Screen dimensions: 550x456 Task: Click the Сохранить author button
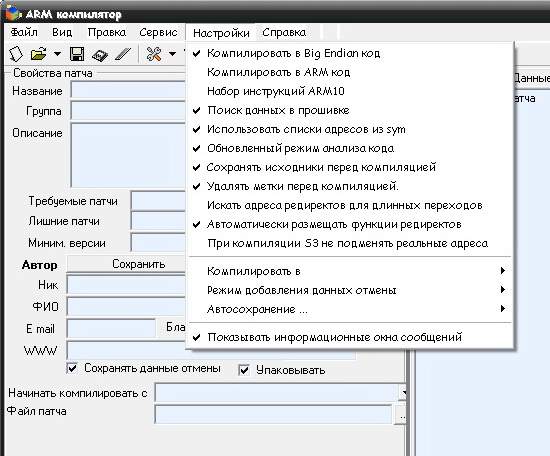(x=126, y=264)
